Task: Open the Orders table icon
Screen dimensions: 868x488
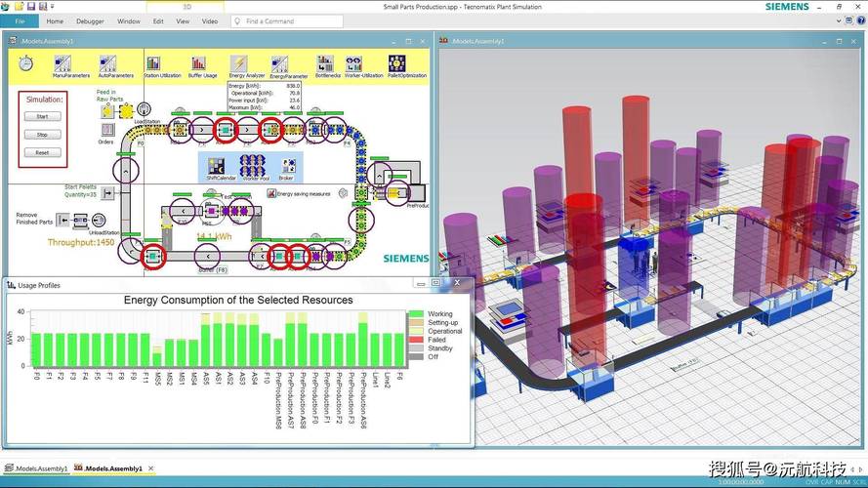Action: 108,130
